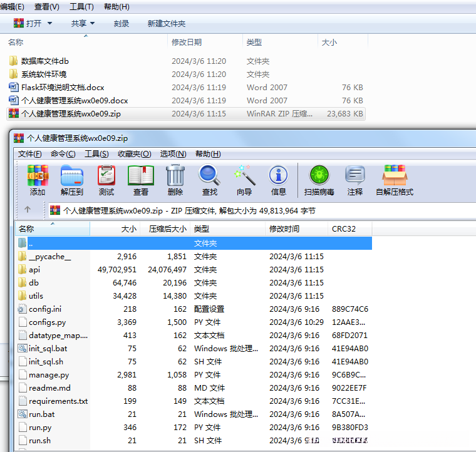Click 新建文件夹 new folder button
Screen dimensions: 476x452
167,23
